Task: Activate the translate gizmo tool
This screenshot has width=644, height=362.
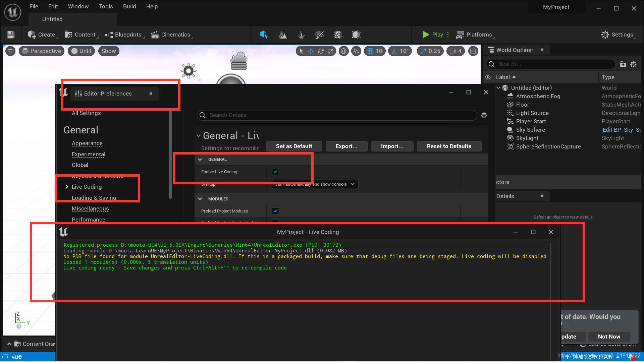Action: point(311,51)
